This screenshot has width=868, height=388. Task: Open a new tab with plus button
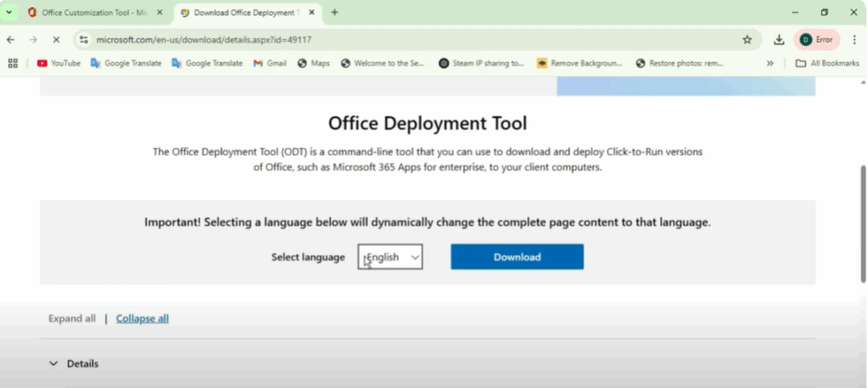[x=334, y=12]
